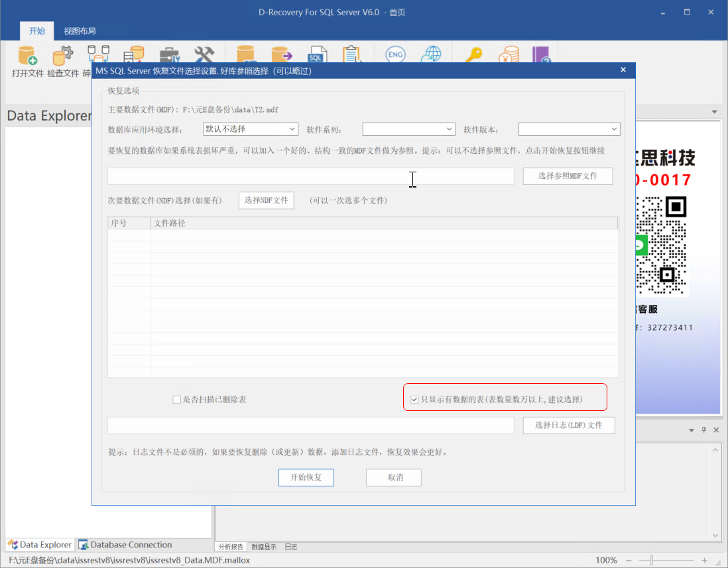Click the server-with-database toolbar icon
The height and width of the screenshot is (568, 728).
[x=134, y=54]
